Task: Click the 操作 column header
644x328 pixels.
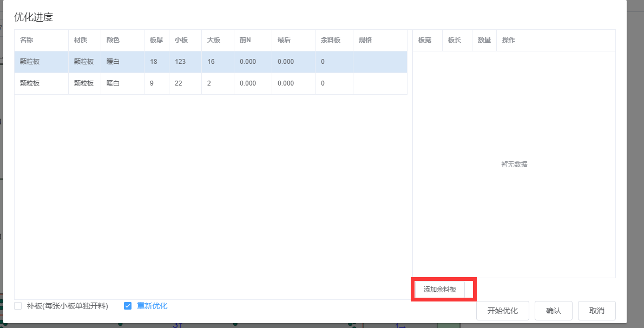Action: [509, 40]
